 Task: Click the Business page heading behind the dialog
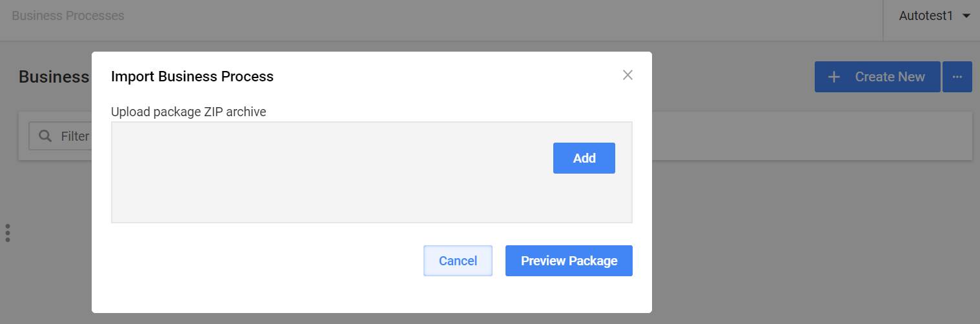54,77
